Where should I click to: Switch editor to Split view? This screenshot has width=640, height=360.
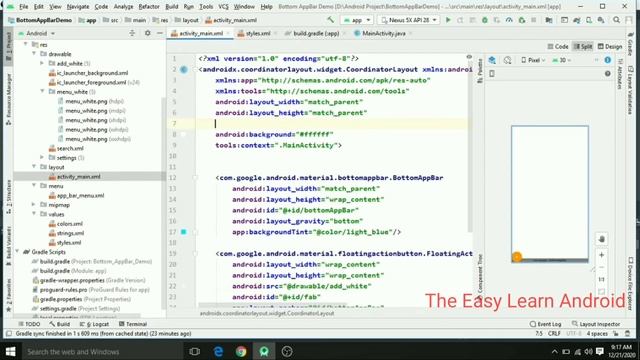(x=583, y=47)
